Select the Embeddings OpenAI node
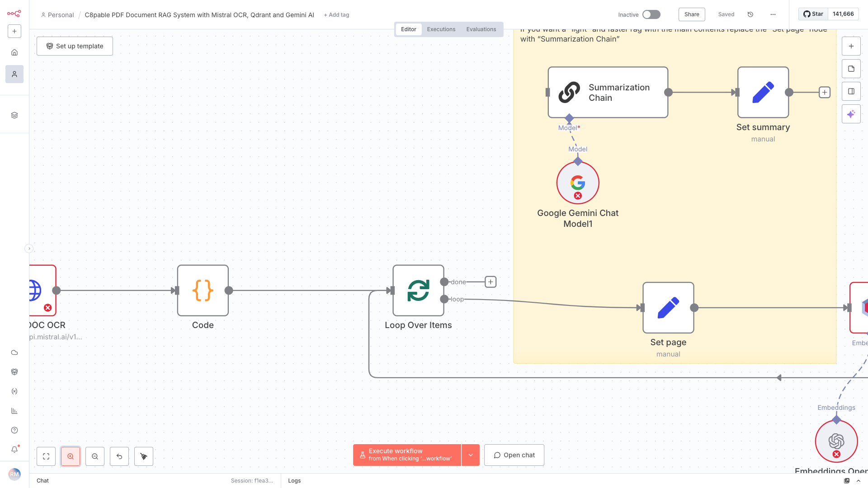Image resolution: width=868 pixels, height=488 pixels. click(x=836, y=441)
